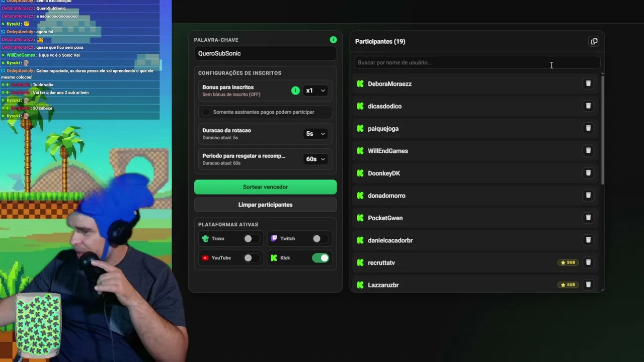Click the Kick logo beside donadomorro
The height and width of the screenshot is (362, 644).
pos(360,196)
